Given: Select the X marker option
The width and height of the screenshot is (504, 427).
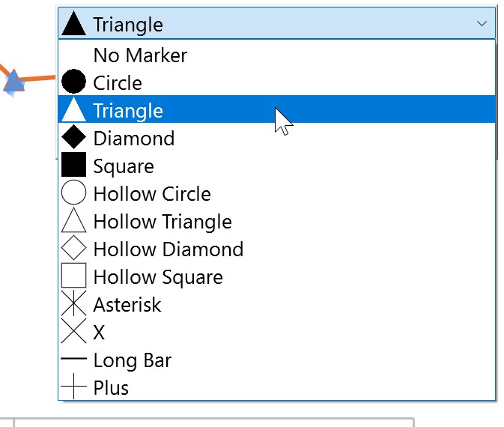Looking at the screenshot, I should (99, 332).
